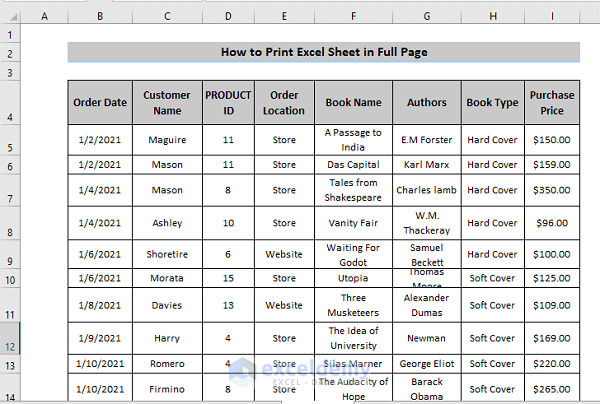Select the 'Alexander Dumas' cell
The height and width of the screenshot is (404, 600).
pos(427,305)
